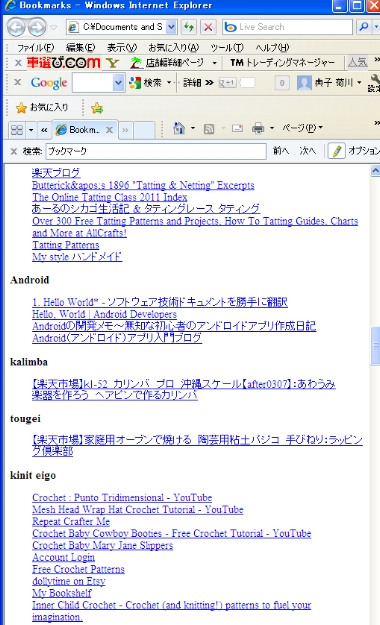Open the ファイル(F) menu
Viewport: 380px width, 625px height.
point(35,47)
